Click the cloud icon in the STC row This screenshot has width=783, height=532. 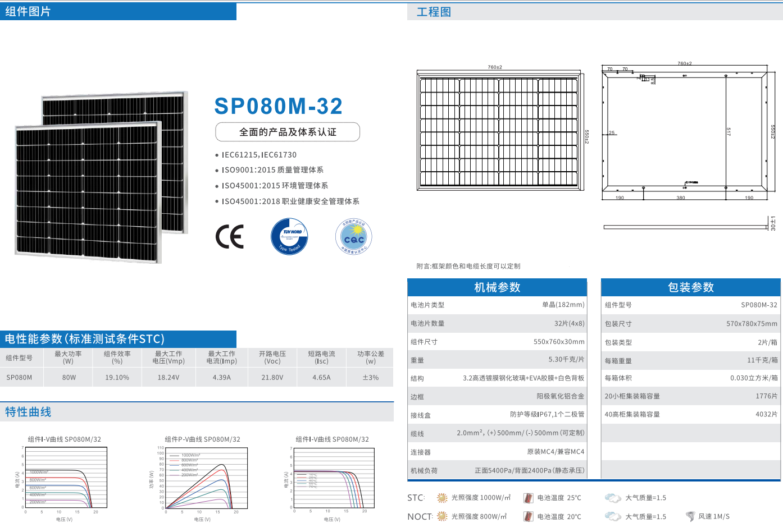pyautogui.click(x=612, y=498)
